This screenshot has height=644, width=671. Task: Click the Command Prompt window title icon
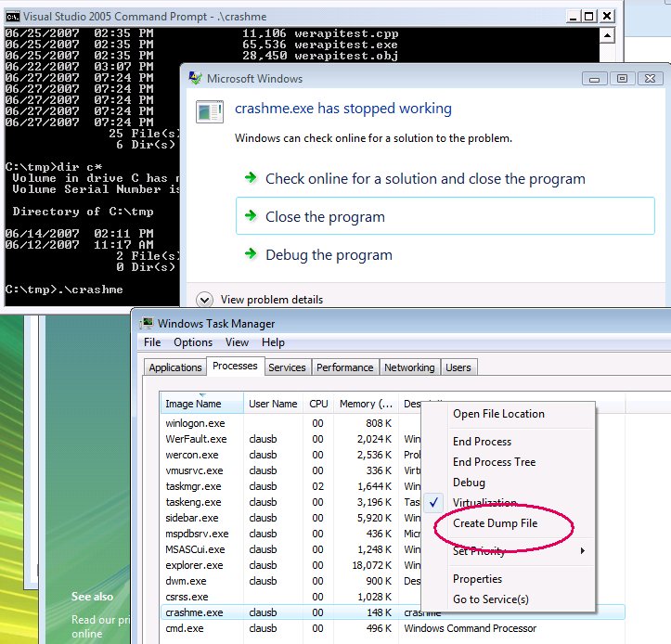click(12, 17)
